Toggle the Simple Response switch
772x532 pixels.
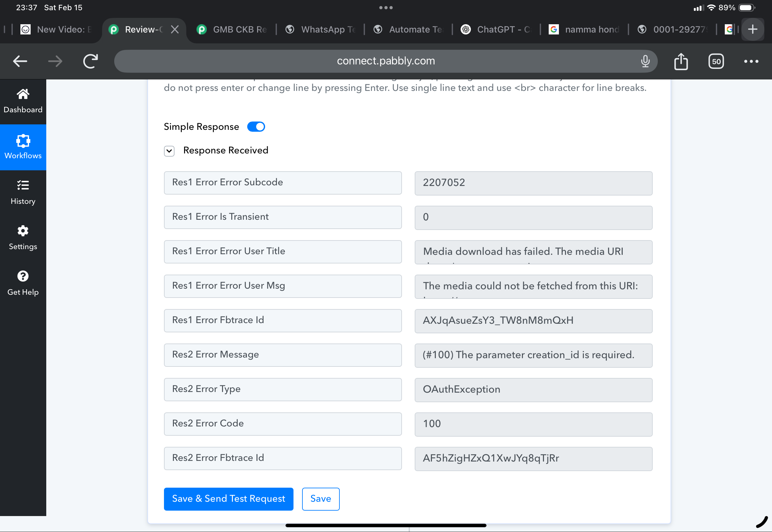(x=256, y=127)
